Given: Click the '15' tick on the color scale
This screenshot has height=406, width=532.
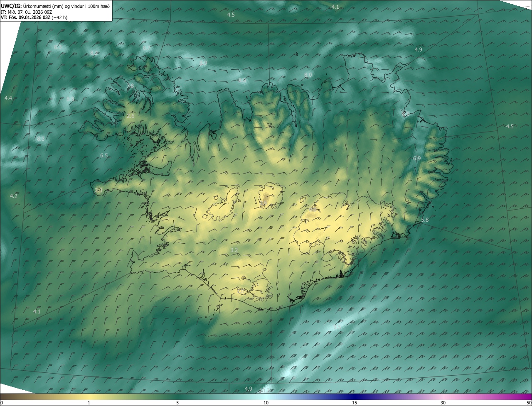Looking at the screenshot, I should tap(355, 403).
